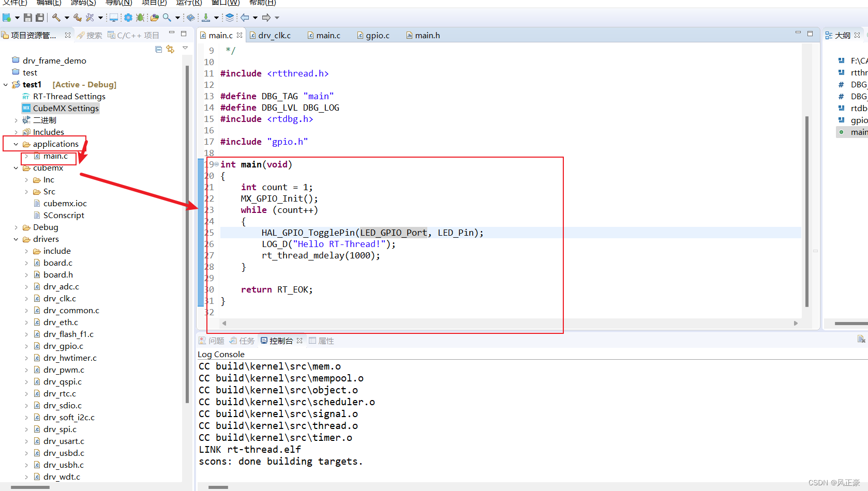The width and height of the screenshot is (868, 491).
Task: Collapse the test1 project node
Action: 6,85
